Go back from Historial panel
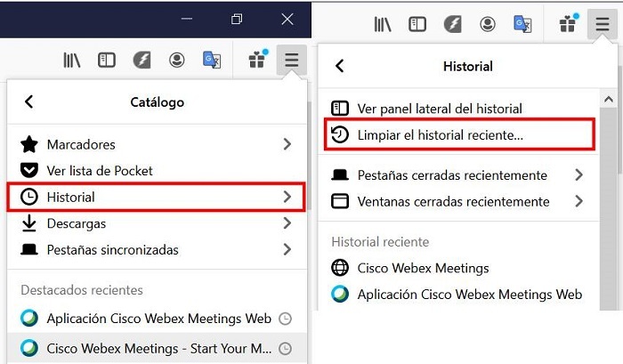This screenshot has width=623, height=364. 339,66
